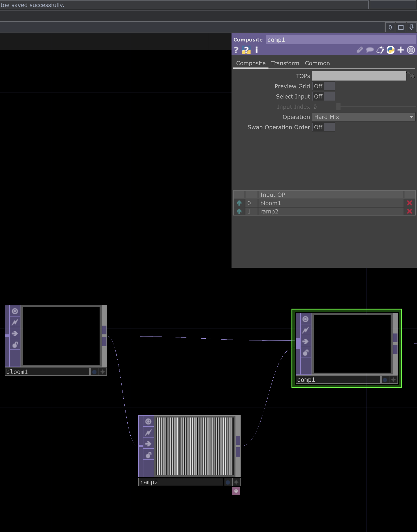The width and height of the screenshot is (417, 532).
Task: Toggle viewer active icon on bloom1 node
Action: pos(15,311)
